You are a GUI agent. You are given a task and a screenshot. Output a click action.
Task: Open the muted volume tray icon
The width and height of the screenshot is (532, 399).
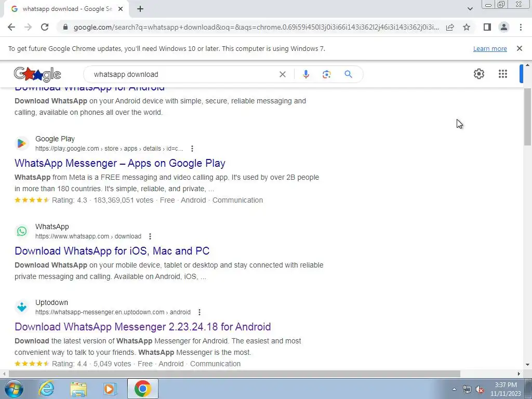pyautogui.click(x=480, y=390)
